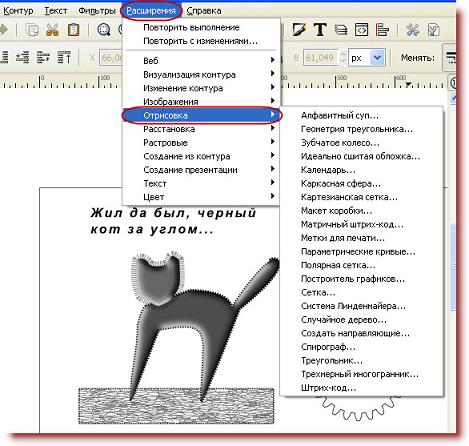Image resolution: width=469 pixels, height=446 pixels.
Task: Click the Расширения menu
Action: (151, 11)
